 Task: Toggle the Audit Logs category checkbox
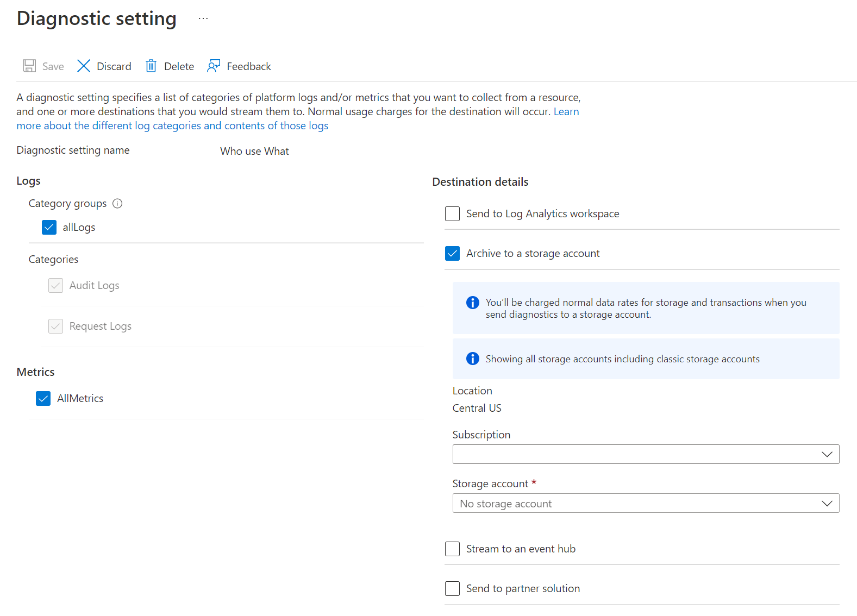click(56, 286)
